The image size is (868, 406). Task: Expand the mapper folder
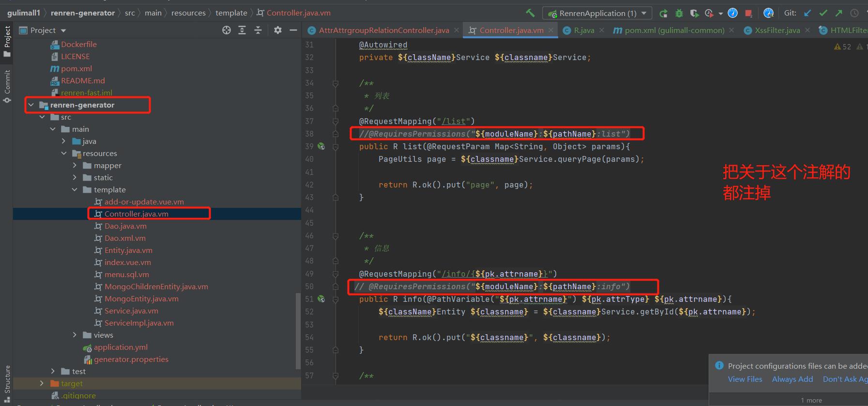click(x=75, y=165)
